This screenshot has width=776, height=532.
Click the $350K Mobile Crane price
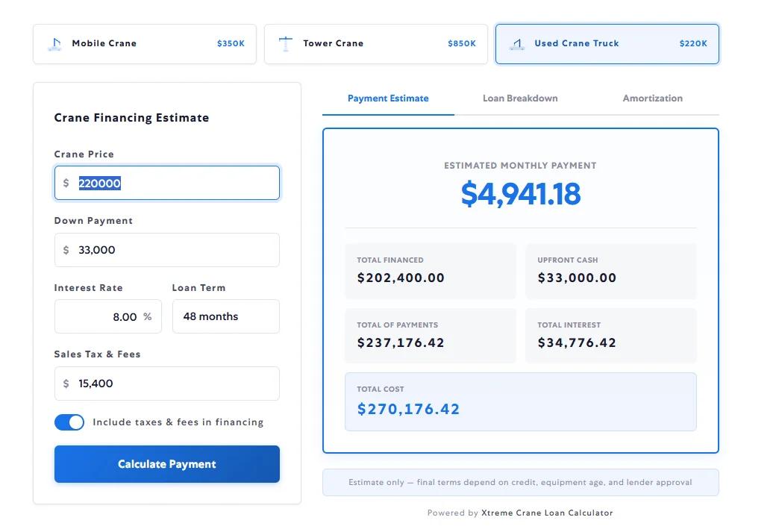click(231, 43)
